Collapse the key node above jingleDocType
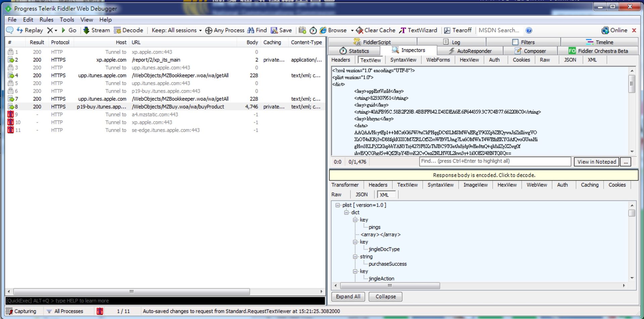This screenshot has height=319, width=644. 355,242
